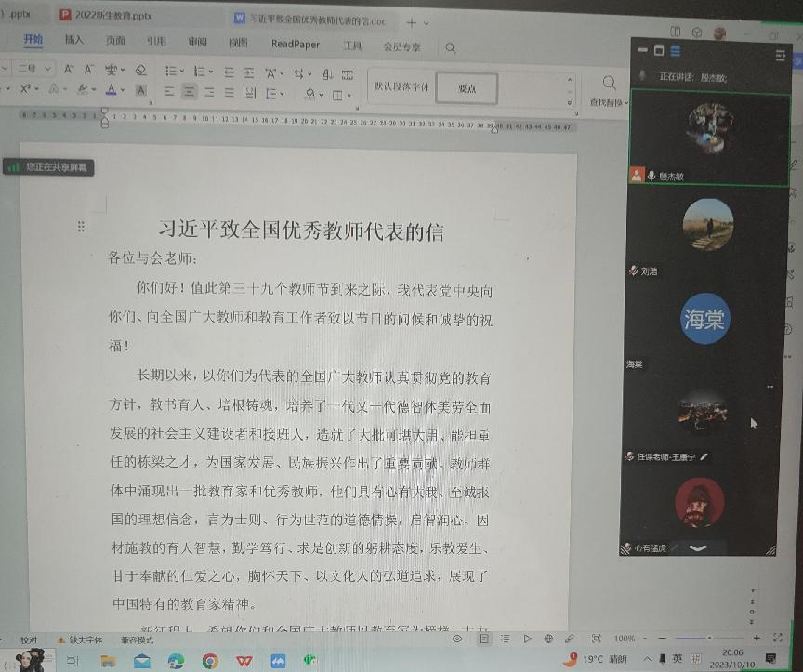
Task: Expand more participants chevron in meeting panel
Action: (697, 548)
